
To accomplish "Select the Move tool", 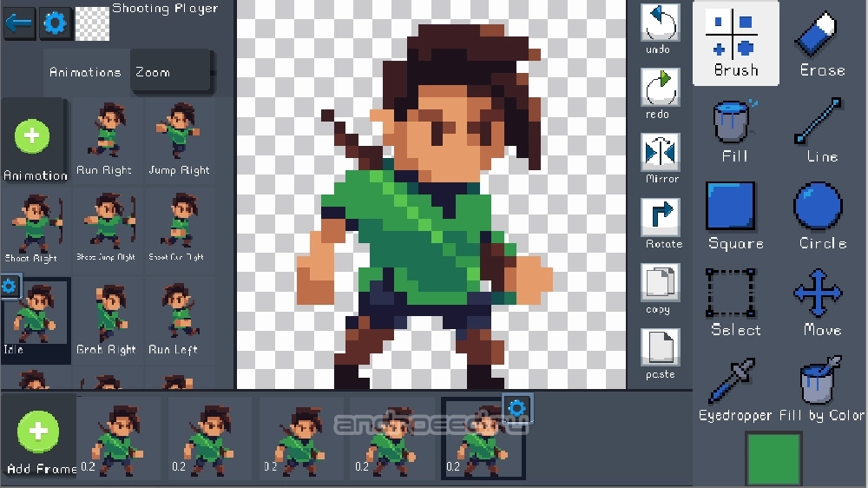I will [x=822, y=303].
